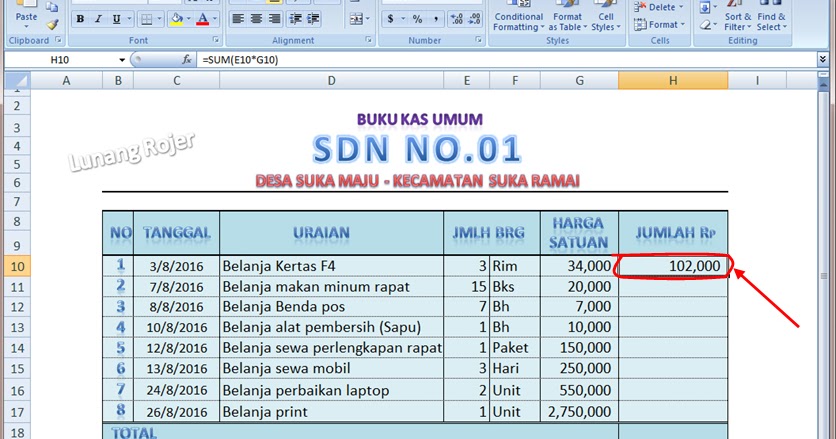Image resolution: width=836 pixels, height=439 pixels.
Task: Click the Name Box showing H10
Action: click(x=60, y=60)
